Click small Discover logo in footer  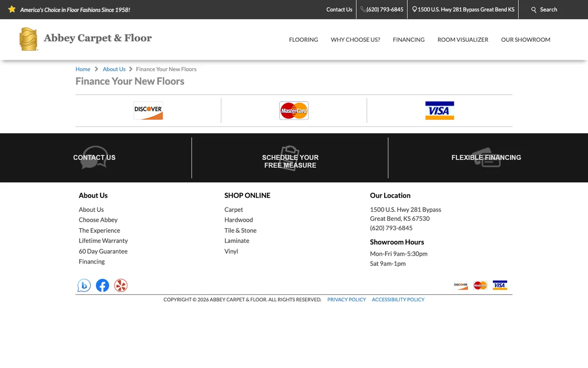pos(461,285)
